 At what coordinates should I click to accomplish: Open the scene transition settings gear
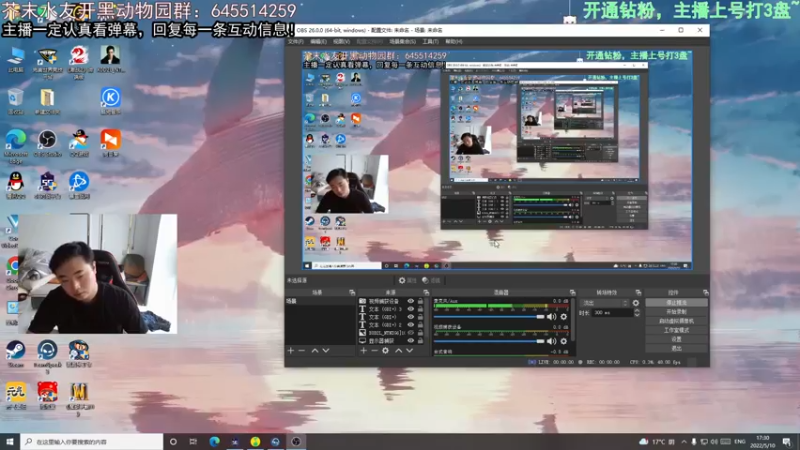pyautogui.click(x=636, y=303)
